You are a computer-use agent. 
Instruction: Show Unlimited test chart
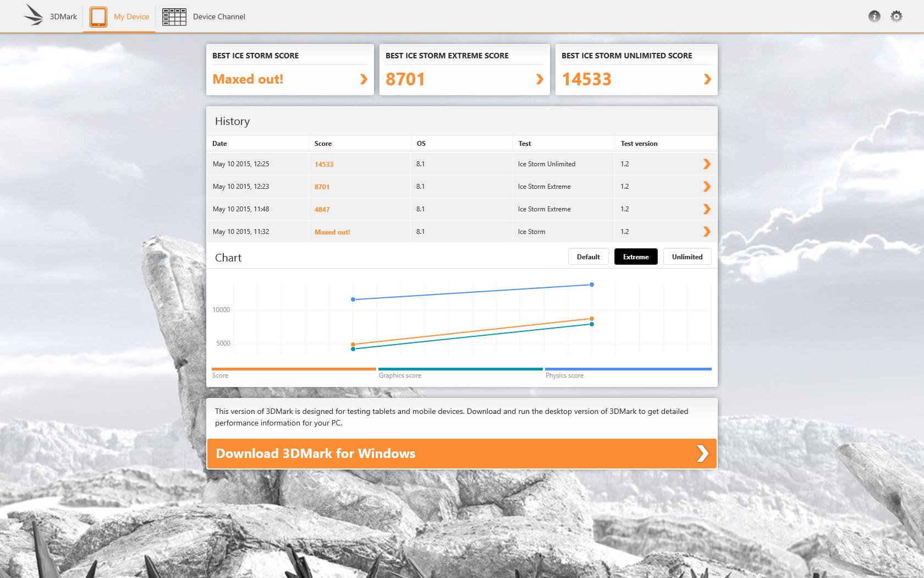[687, 257]
